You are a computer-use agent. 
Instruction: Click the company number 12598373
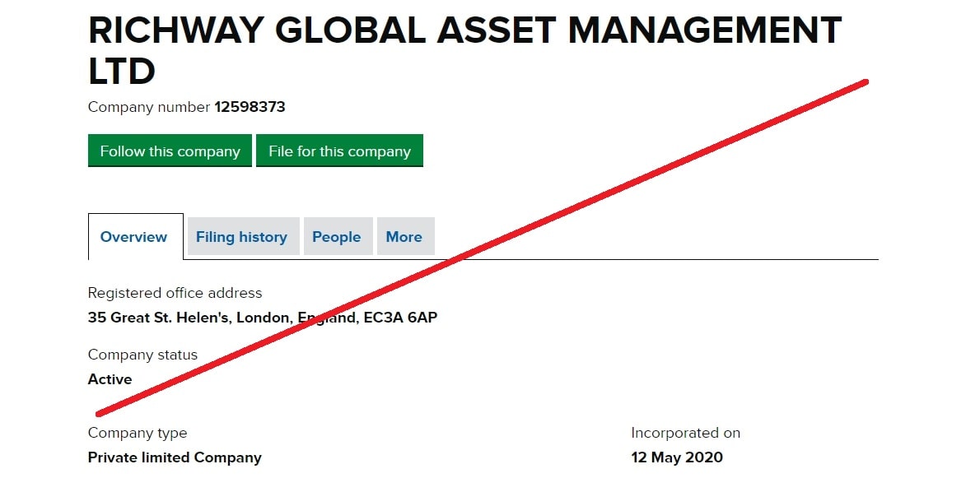coord(250,107)
